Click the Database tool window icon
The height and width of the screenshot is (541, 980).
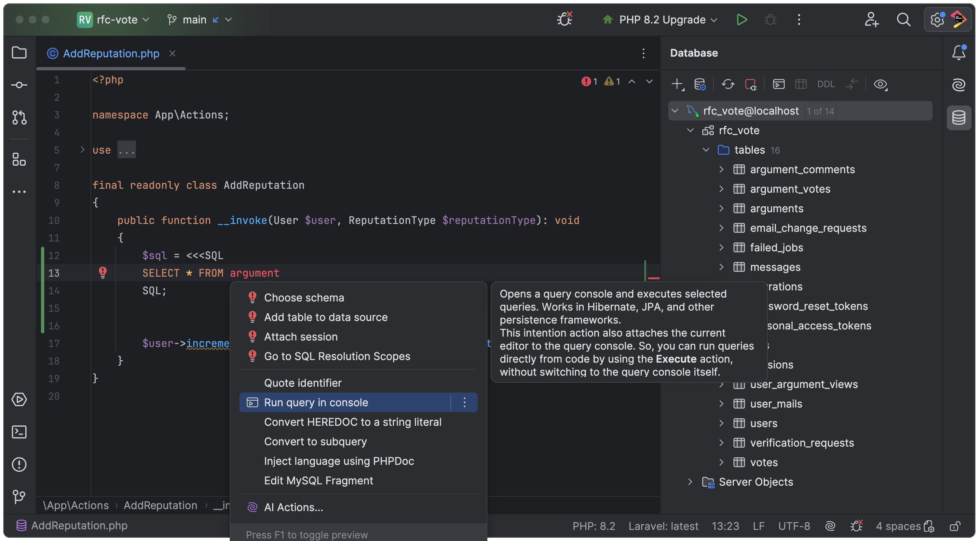958,117
